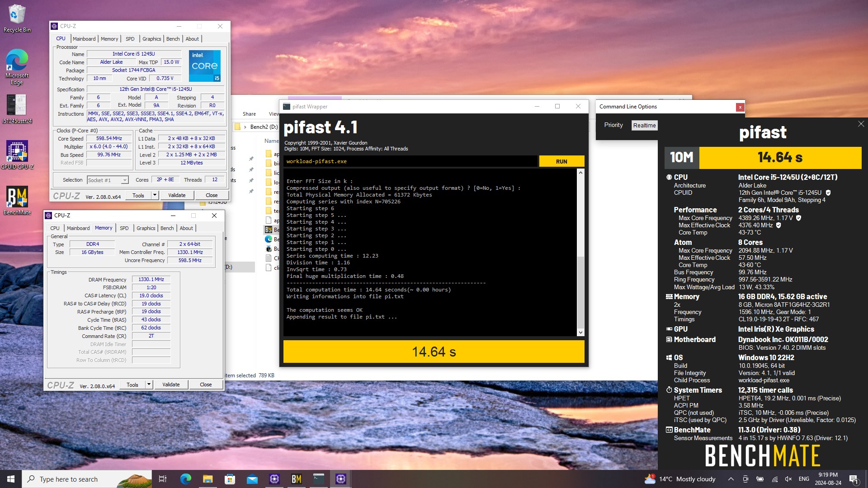
Task: Open Tools dropdown arrow in the Memory CPU-Z window
Action: click(x=149, y=385)
